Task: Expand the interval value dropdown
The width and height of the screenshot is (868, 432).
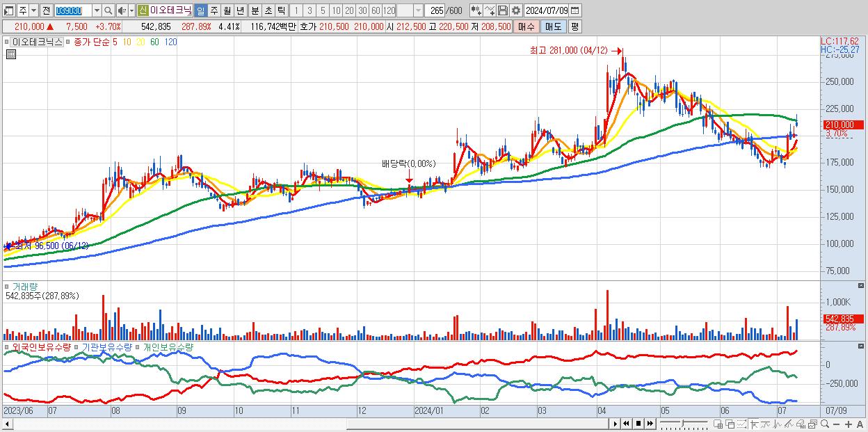Action: [418, 10]
